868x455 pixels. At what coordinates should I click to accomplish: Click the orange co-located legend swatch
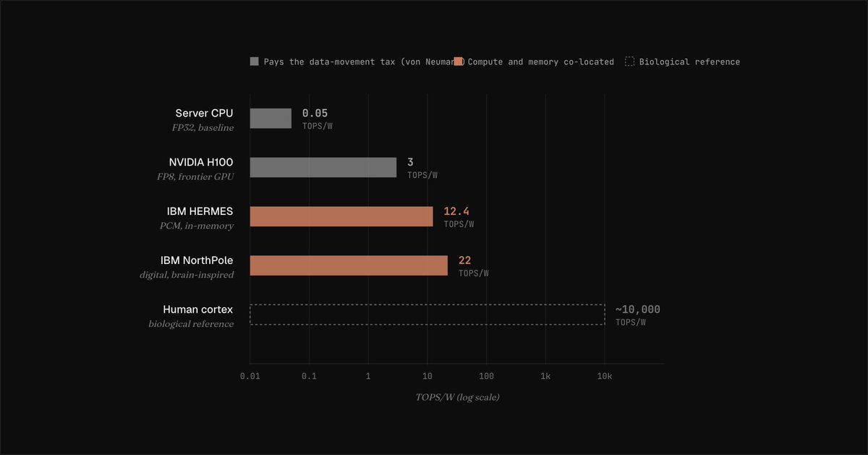tap(459, 61)
